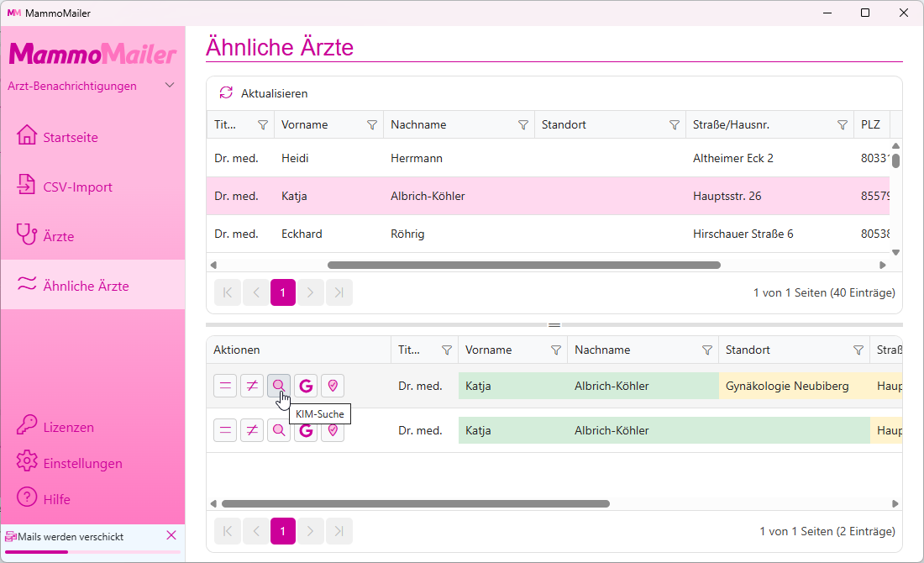Open Standort filter in the upper doctors table
The height and width of the screenshot is (563, 924).
(x=675, y=125)
